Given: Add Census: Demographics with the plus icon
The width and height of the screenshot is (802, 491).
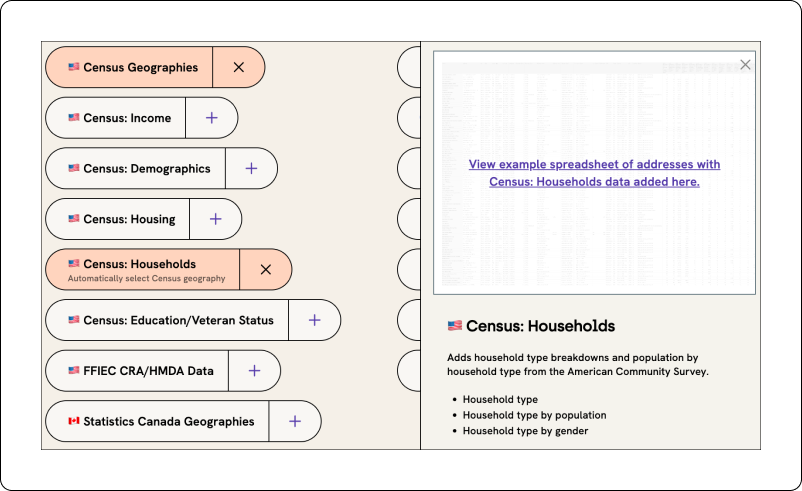Looking at the screenshot, I should click(251, 168).
